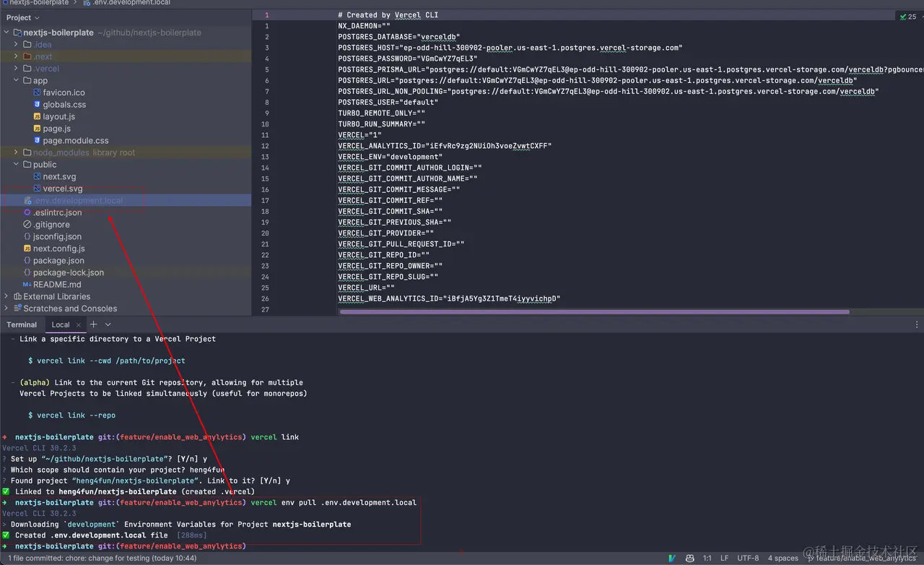This screenshot has width=924, height=565.
Task: Expand the .next folder
Action: click(16, 56)
